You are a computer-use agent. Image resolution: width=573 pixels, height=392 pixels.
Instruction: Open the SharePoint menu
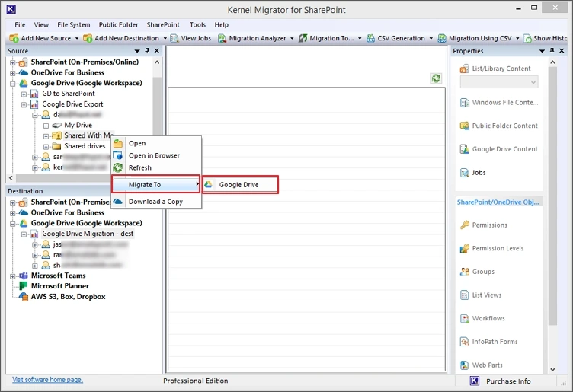tap(163, 25)
